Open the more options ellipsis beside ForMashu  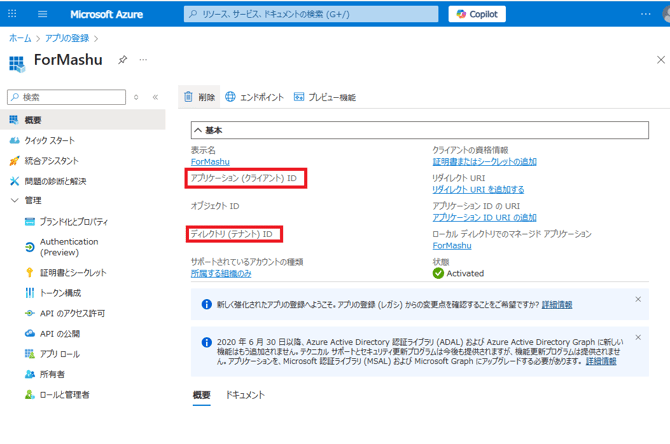(x=143, y=60)
